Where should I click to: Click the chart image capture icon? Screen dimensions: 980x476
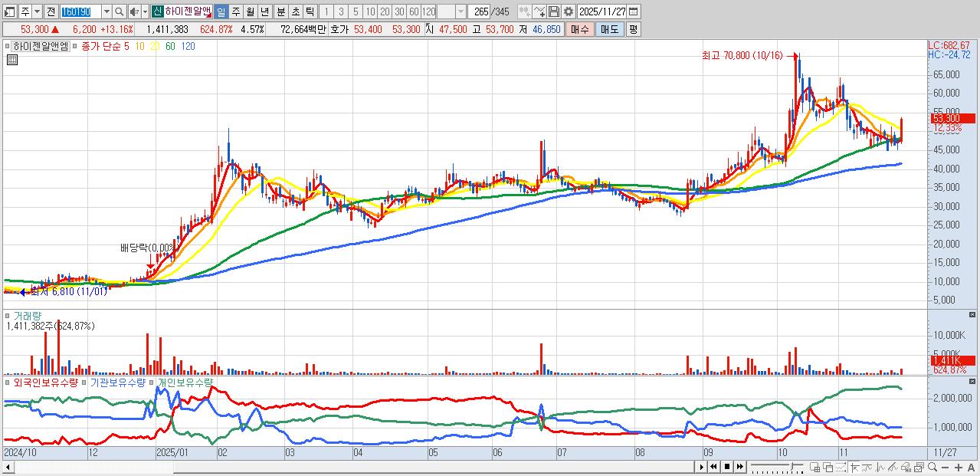pyautogui.click(x=919, y=467)
